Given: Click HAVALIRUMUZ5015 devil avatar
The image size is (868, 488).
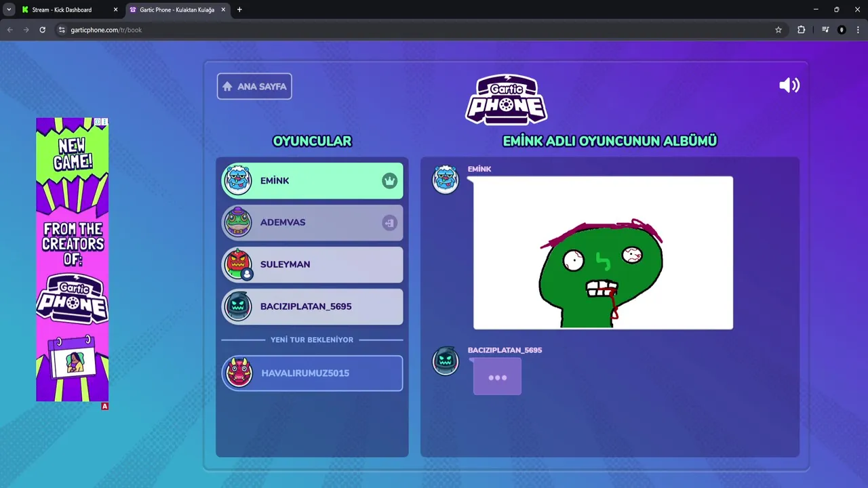Looking at the screenshot, I should click(239, 373).
